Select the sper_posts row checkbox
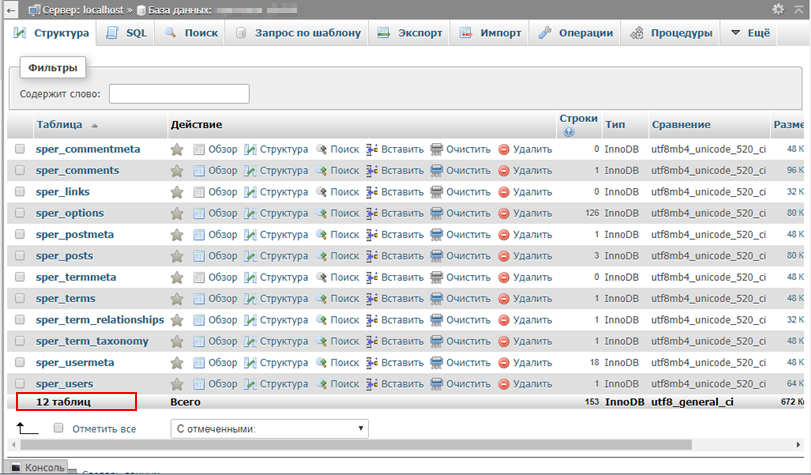Viewport: 811px width, 475px height. click(20, 256)
